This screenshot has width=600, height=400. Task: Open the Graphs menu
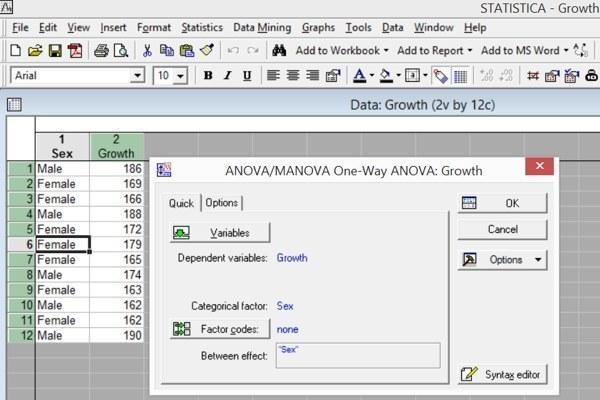[x=318, y=28]
